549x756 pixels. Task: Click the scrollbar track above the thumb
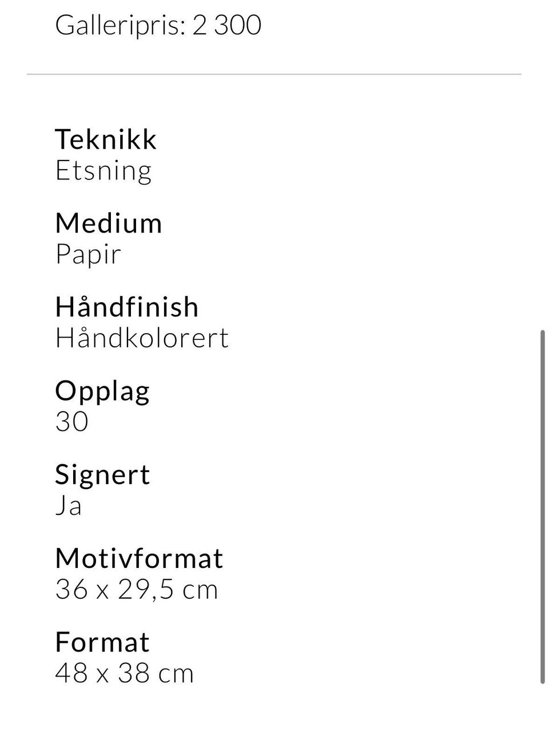[542, 200]
